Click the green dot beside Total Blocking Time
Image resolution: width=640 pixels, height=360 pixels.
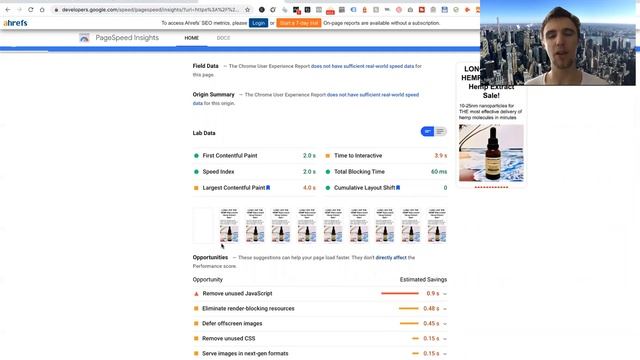click(328, 172)
